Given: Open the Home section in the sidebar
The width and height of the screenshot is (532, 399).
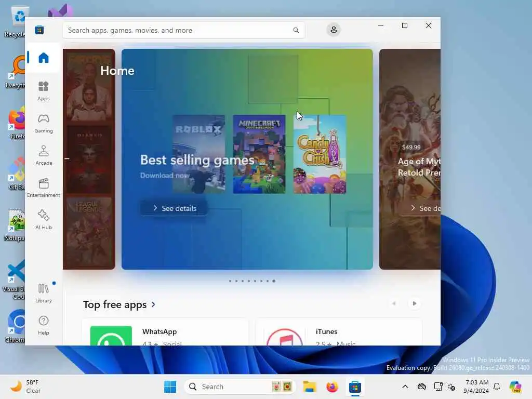Looking at the screenshot, I should [x=44, y=58].
